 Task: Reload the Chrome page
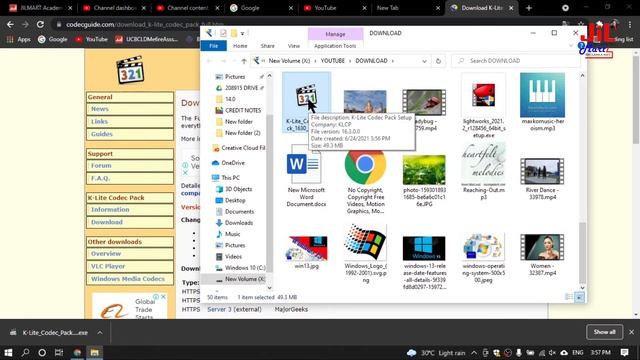pyautogui.click(x=40, y=24)
